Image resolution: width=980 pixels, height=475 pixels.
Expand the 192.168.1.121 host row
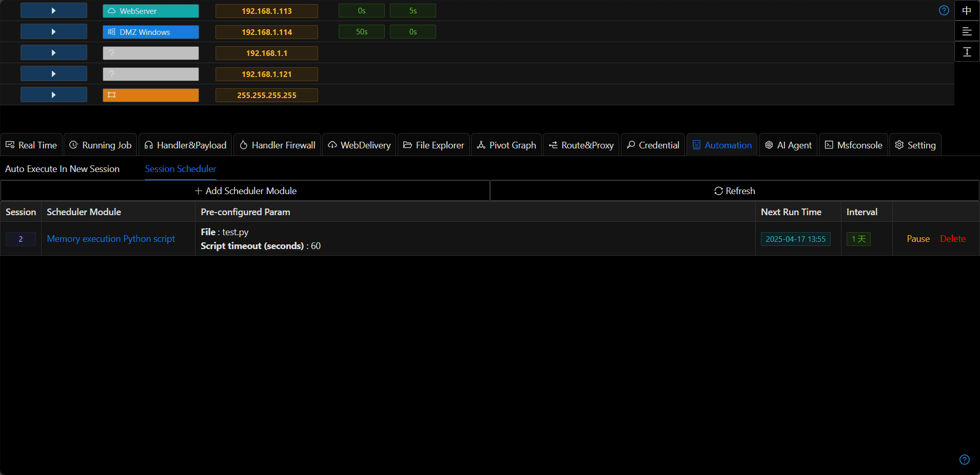pos(54,74)
